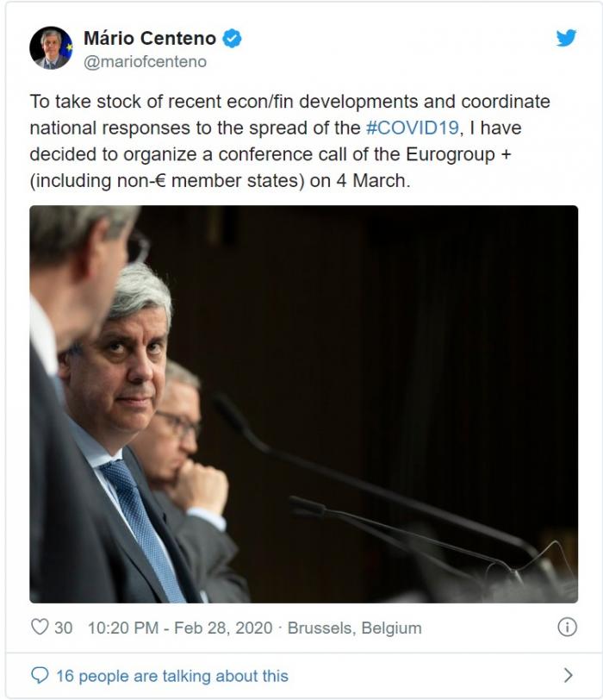Click '4 March' in the tweet text
Screen dimensions: 603x700
(x=371, y=181)
